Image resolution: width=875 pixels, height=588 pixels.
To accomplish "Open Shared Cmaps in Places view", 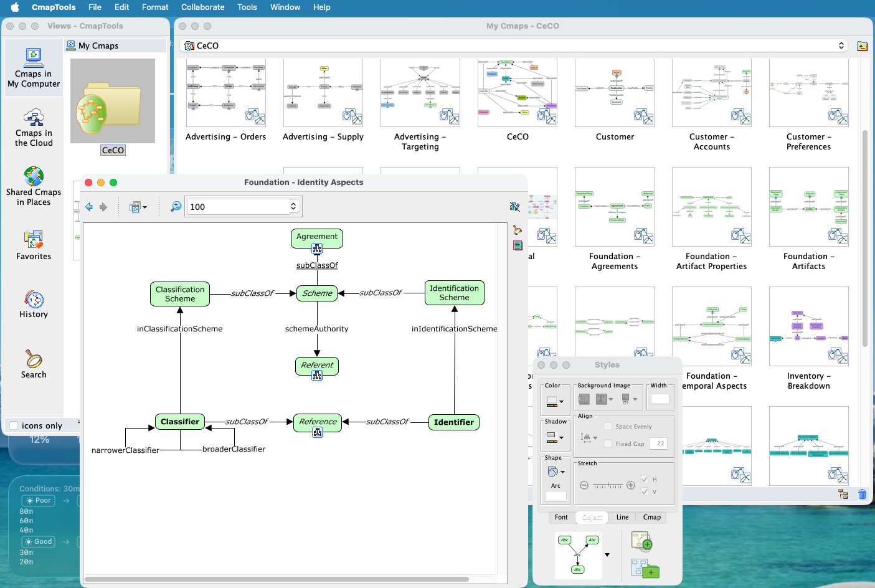I will click(x=34, y=186).
